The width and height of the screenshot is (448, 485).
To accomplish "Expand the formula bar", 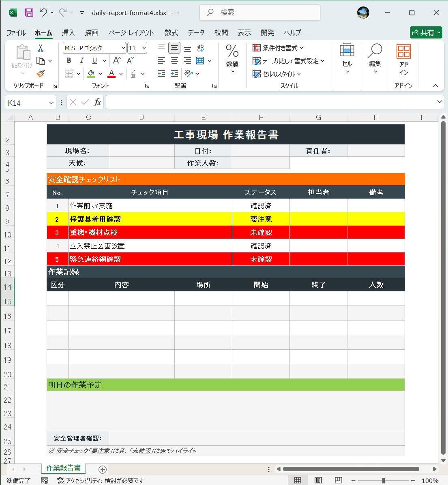I will (x=439, y=102).
